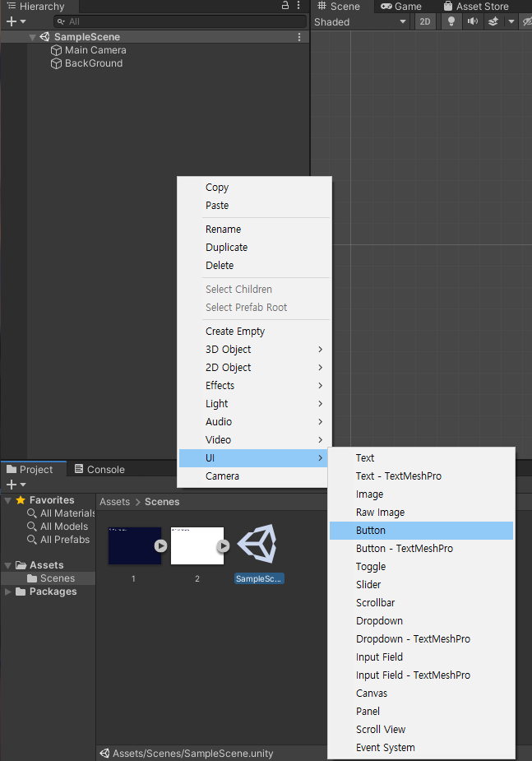Switch to the Scene tab
Viewport: 532px width, 761px height.
[339, 7]
